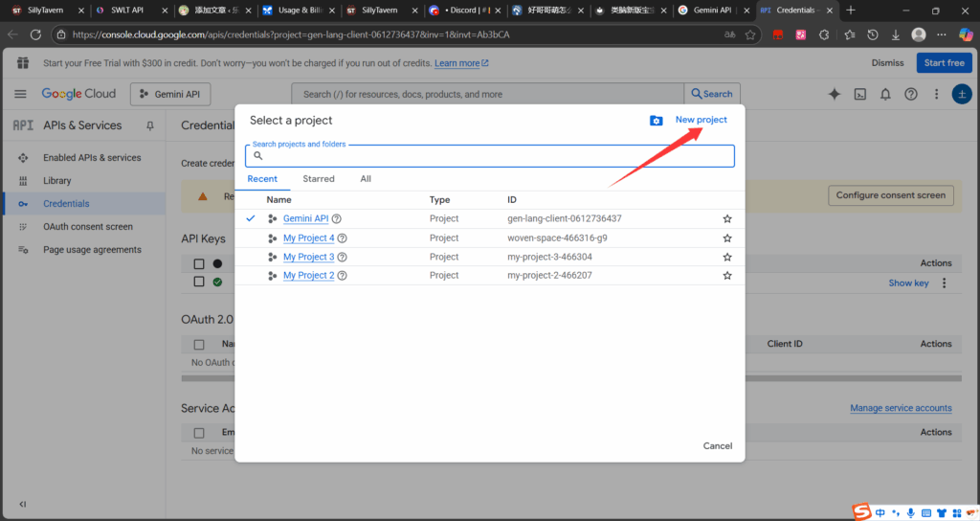Open the Gemini API project picker
Screen dimensions: 980x521
(170, 94)
